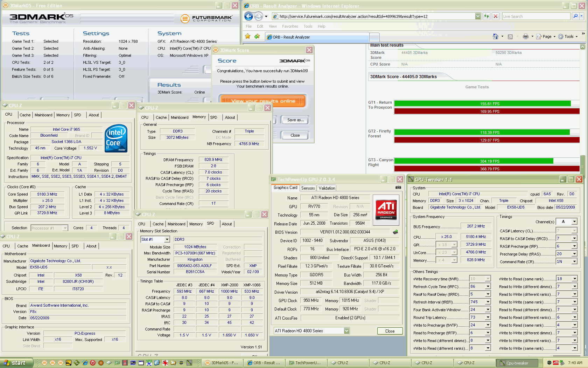Save the GPU BIOS via GPU-Z chip icon
Viewport: 588px width, 368px height.
tap(395, 232)
